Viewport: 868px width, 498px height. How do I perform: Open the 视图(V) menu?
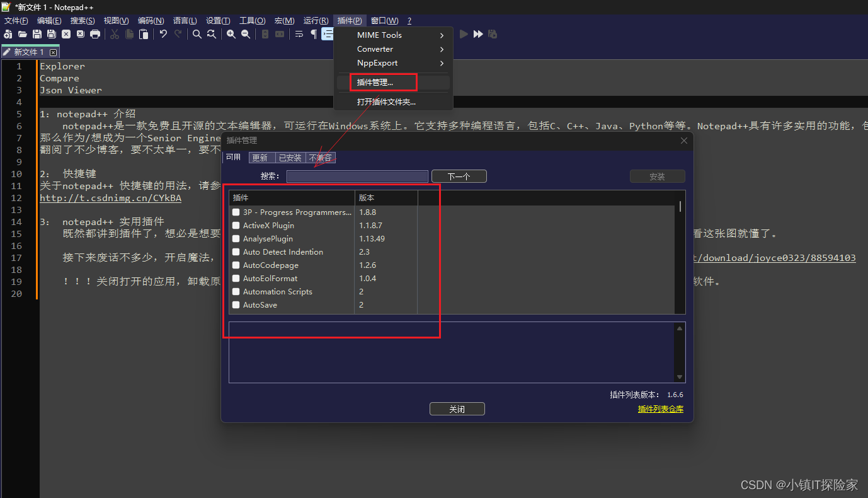point(116,21)
